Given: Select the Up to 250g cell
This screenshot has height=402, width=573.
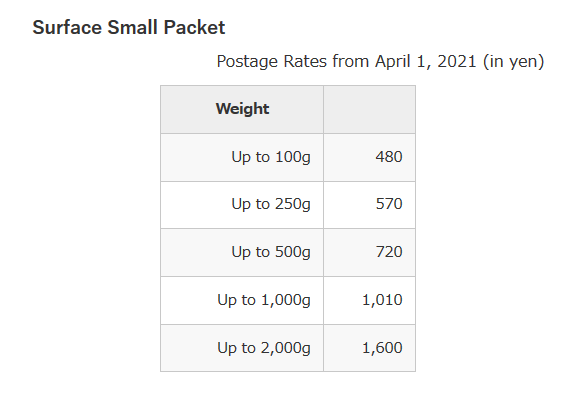Looking at the screenshot, I should point(242,205).
